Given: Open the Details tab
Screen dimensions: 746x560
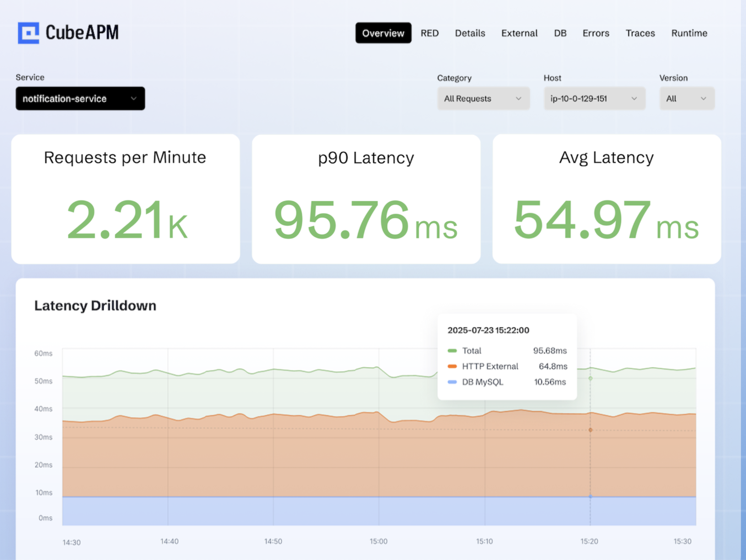Looking at the screenshot, I should [470, 33].
